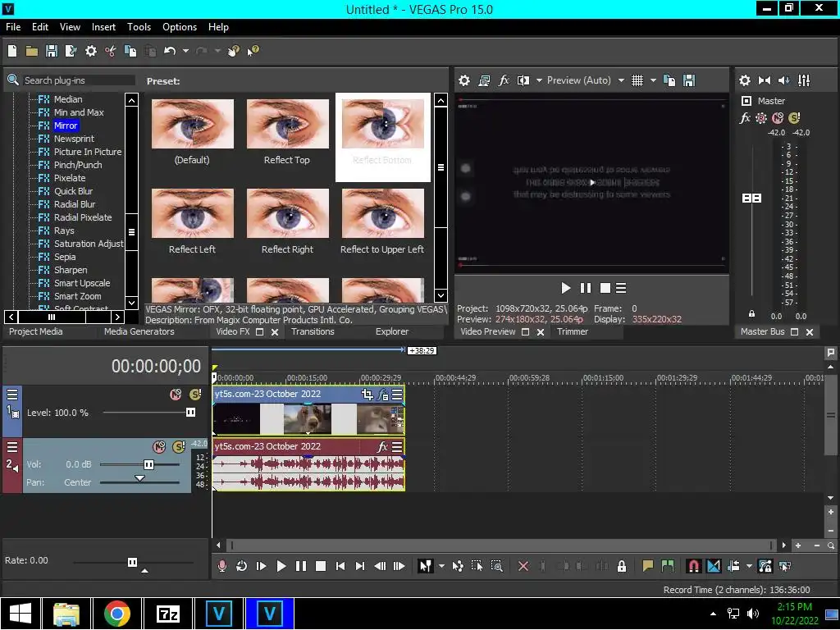This screenshot has width=840, height=630.
Task: Open Split Screen View dropdown arrow
Action: pos(539,80)
